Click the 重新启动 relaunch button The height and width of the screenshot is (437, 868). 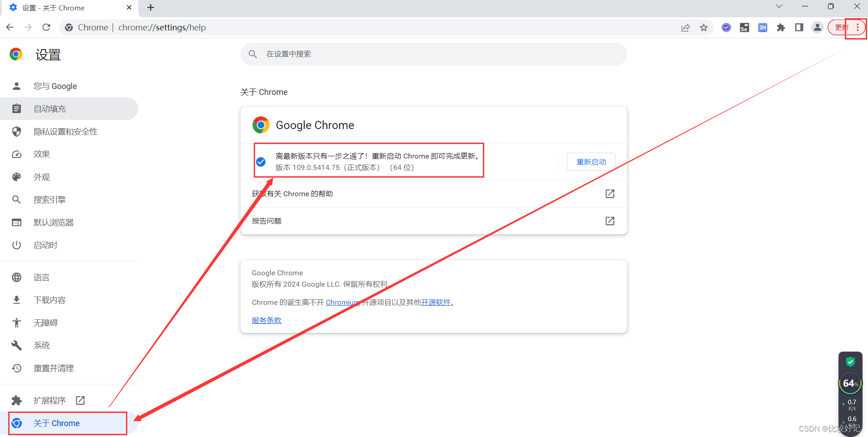point(591,162)
